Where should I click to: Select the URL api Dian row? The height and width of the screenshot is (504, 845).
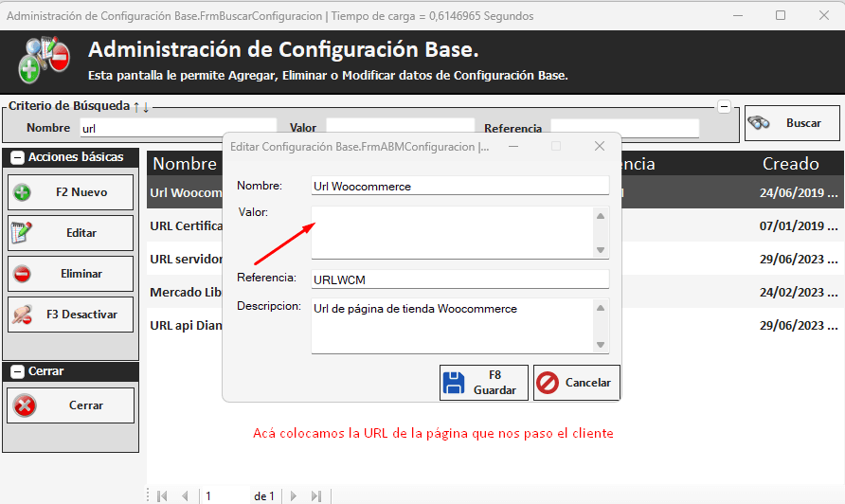pyautogui.click(x=186, y=326)
